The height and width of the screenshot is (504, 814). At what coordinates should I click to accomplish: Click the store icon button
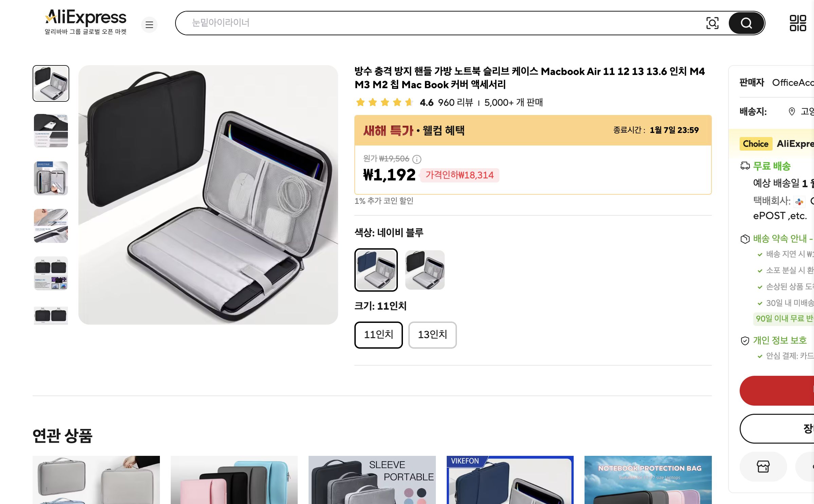point(763,466)
